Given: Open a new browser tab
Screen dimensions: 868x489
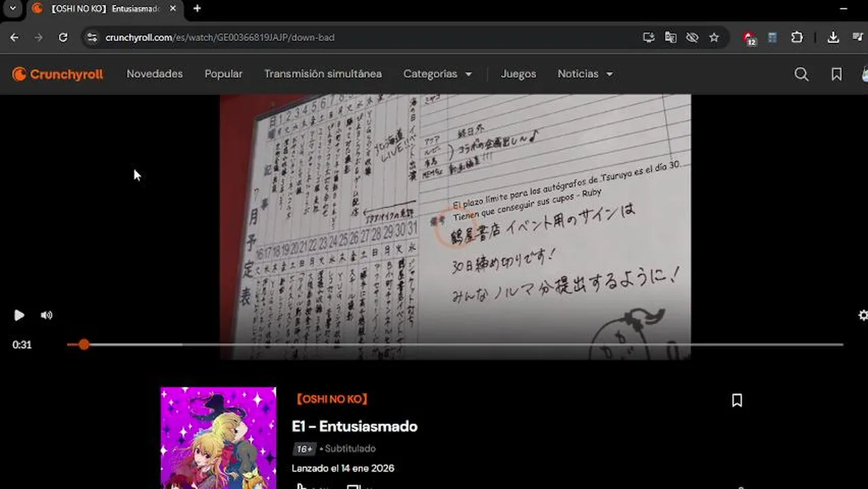Looking at the screenshot, I should point(197,9).
